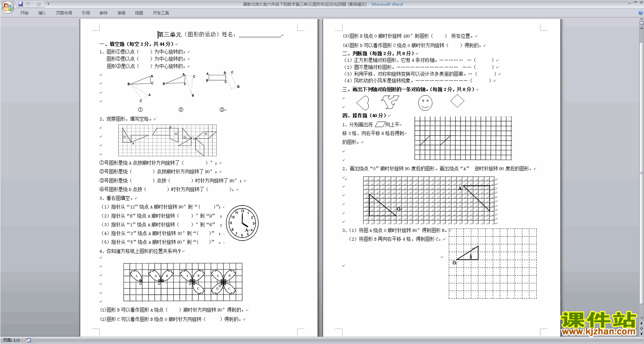Image resolution: width=644 pixels, height=344 pixels.
Task: Click the proofing/language status bar icon
Action: (29, 340)
